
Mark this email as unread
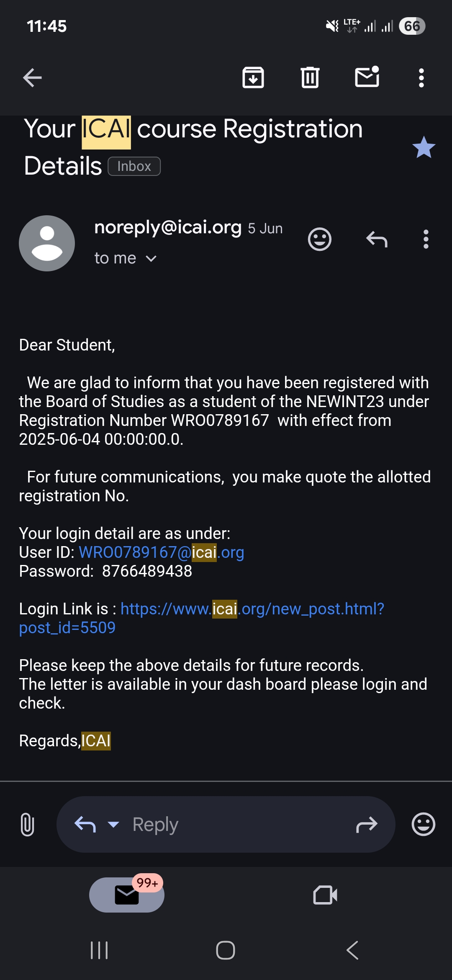point(367,77)
